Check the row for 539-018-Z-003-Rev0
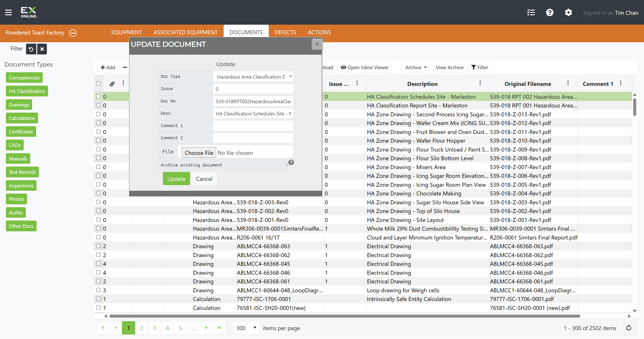The height and width of the screenshot is (339, 644). coord(98,202)
